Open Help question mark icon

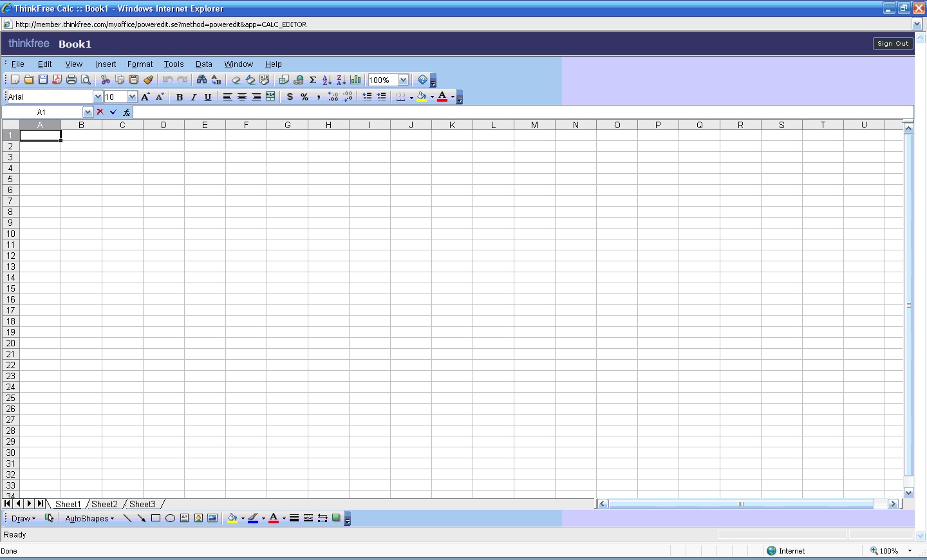[422, 80]
